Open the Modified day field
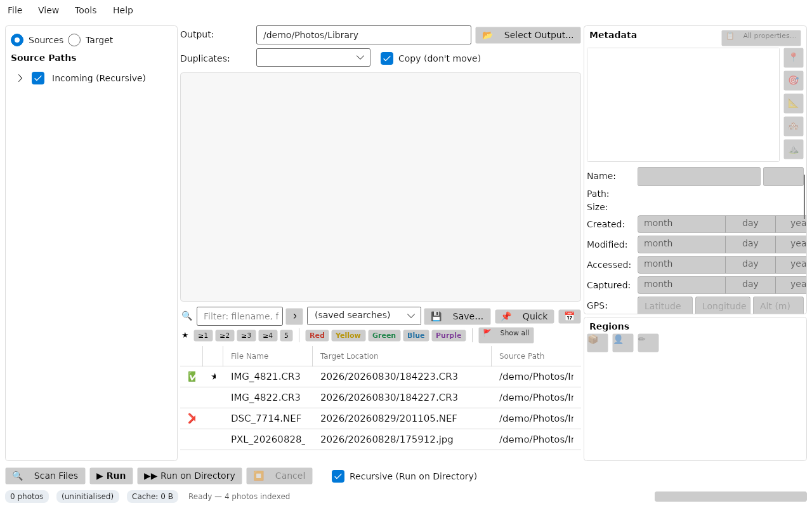The height and width of the screenshot is (508, 812). 750,244
